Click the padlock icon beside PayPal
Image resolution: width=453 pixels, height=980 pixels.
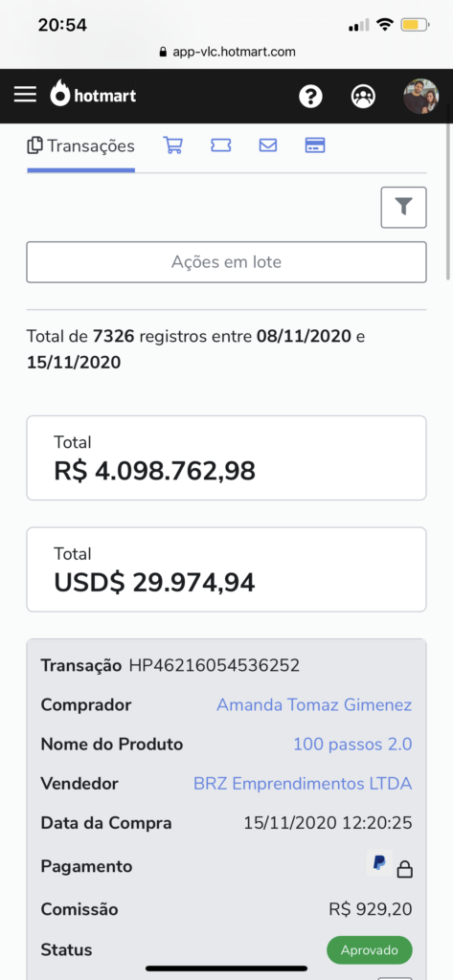(x=405, y=869)
